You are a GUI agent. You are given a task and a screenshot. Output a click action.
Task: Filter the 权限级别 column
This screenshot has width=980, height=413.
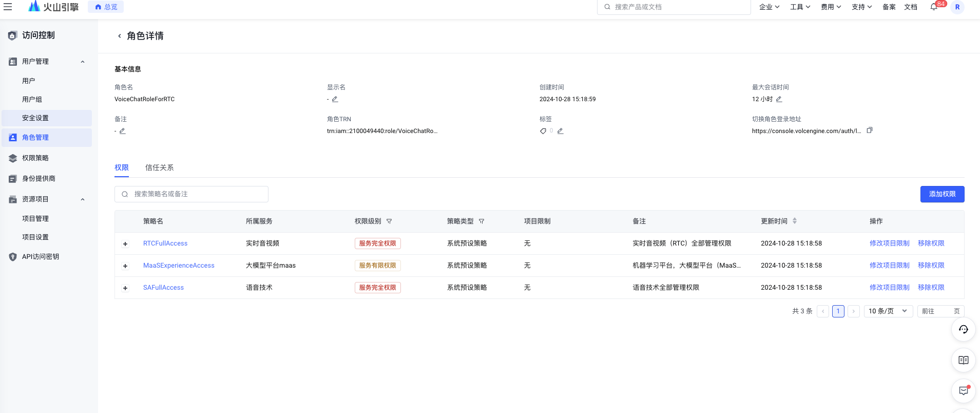389,221
